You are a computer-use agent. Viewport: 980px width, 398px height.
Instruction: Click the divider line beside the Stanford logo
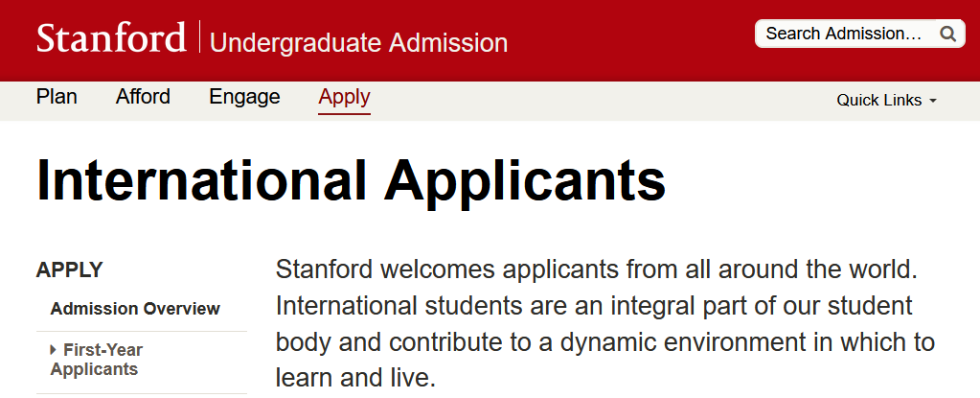[199, 39]
